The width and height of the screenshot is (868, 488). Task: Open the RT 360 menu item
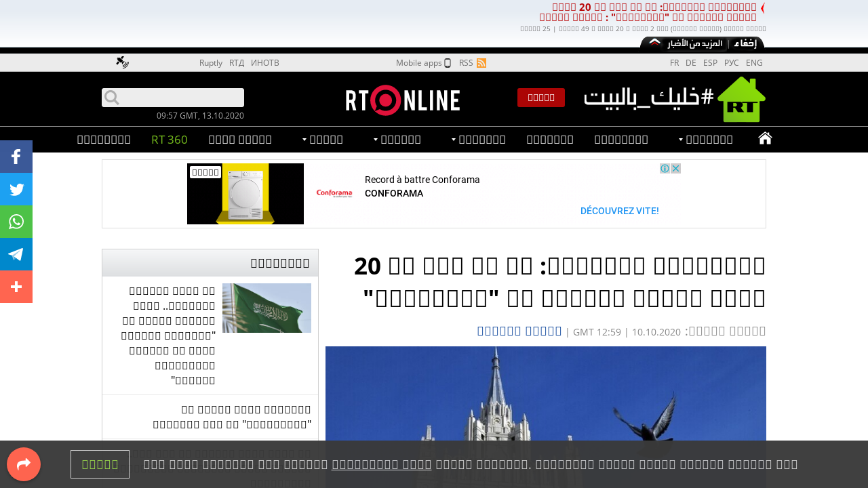click(170, 140)
